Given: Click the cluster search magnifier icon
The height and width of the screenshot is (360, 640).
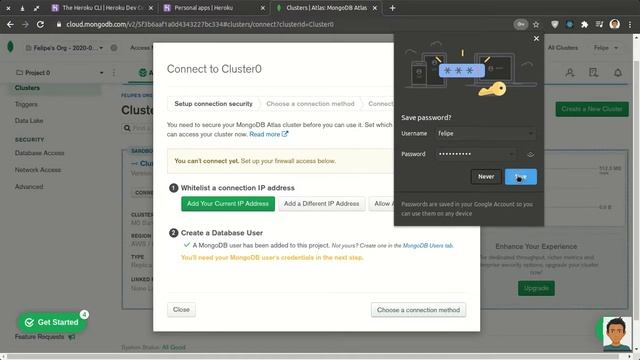Looking at the screenshot, I should pyautogui.click(x=127, y=128).
